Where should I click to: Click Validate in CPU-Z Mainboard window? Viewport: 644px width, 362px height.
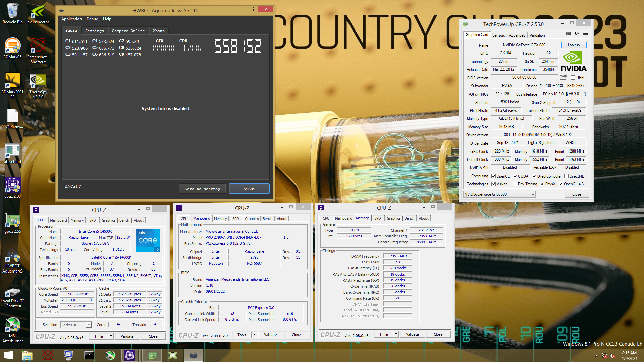click(x=270, y=335)
